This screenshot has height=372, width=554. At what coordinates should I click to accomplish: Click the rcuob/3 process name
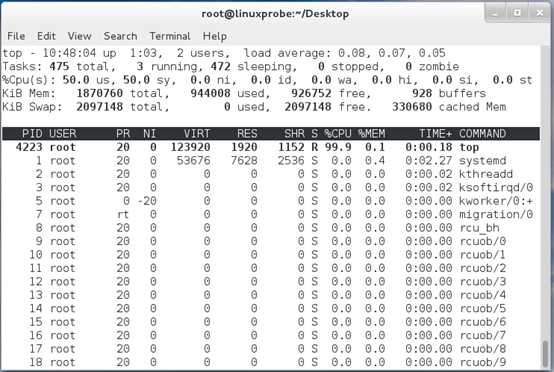click(x=482, y=282)
